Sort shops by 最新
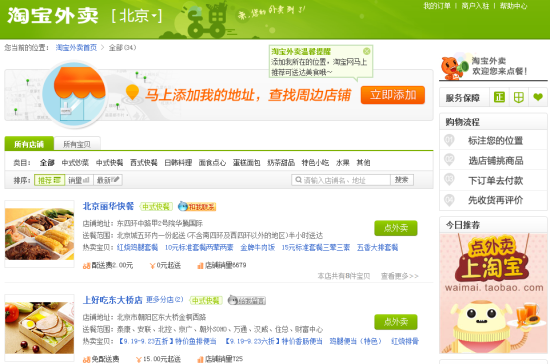The height and width of the screenshot is (364, 550). tap(108, 180)
